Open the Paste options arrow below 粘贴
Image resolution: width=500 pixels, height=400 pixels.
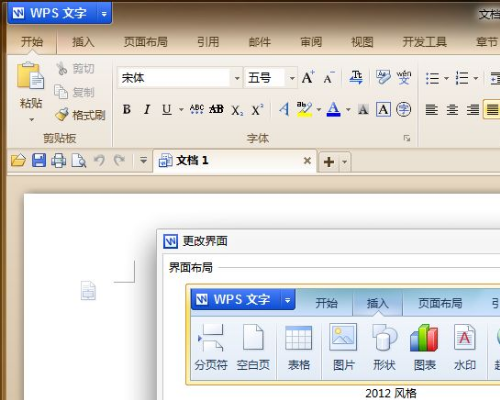pos(31,119)
